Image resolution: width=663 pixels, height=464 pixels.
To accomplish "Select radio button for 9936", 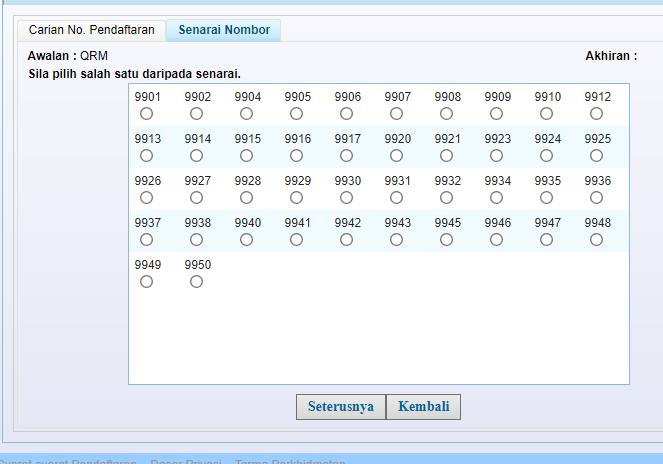I will tap(597, 198).
